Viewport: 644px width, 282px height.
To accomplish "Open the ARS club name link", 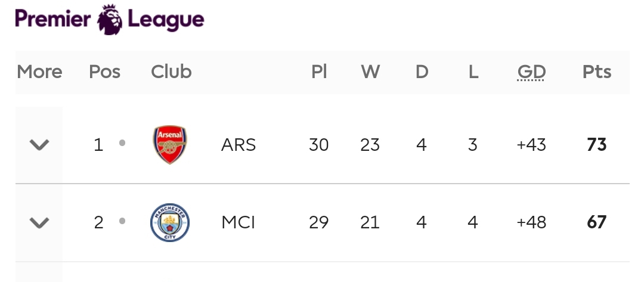I will [238, 145].
